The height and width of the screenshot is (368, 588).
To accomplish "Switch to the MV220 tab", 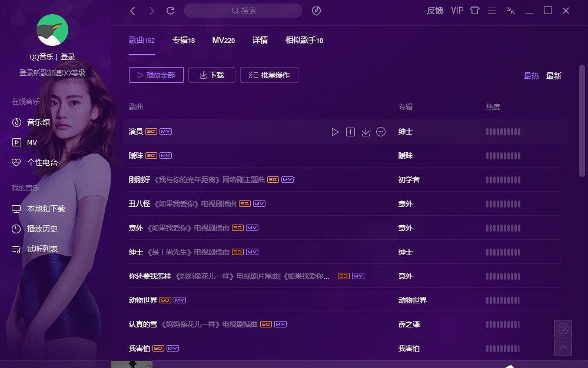I will pos(223,40).
